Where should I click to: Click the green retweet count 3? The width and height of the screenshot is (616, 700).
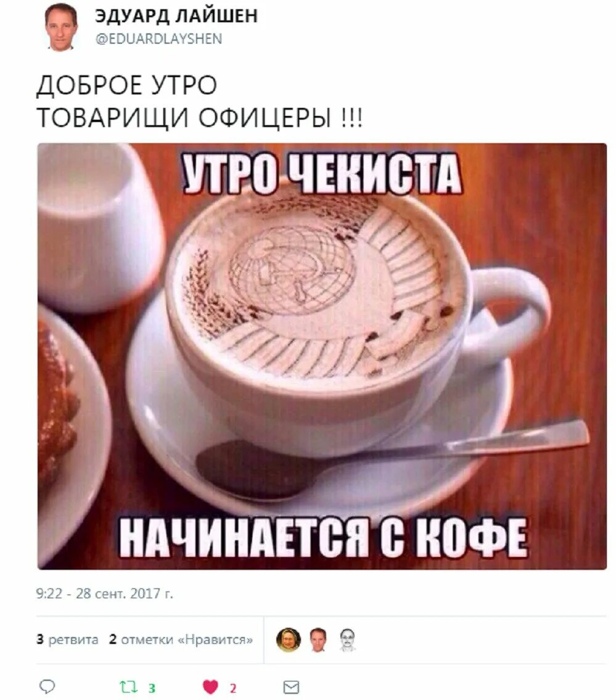(x=151, y=688)
